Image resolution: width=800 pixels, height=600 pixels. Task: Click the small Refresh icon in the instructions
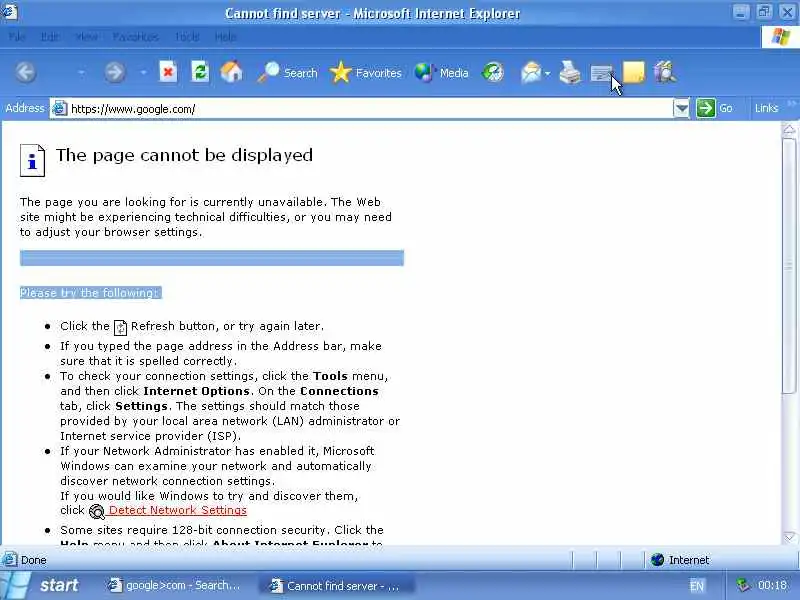(x=120, y=328)
